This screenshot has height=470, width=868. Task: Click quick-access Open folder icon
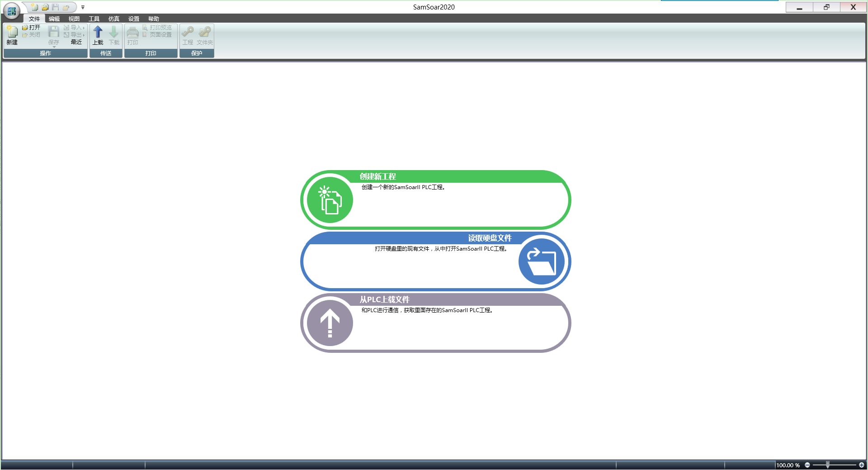(45, 7)
